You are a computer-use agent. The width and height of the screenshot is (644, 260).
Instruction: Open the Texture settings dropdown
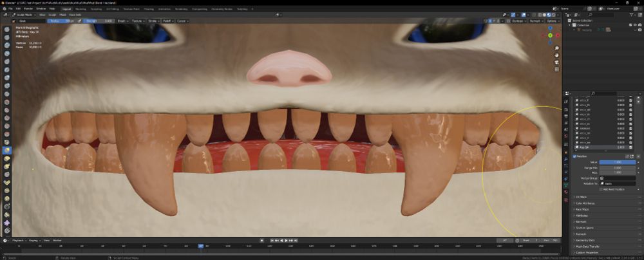pyautogui.click(x=138, y=21)
